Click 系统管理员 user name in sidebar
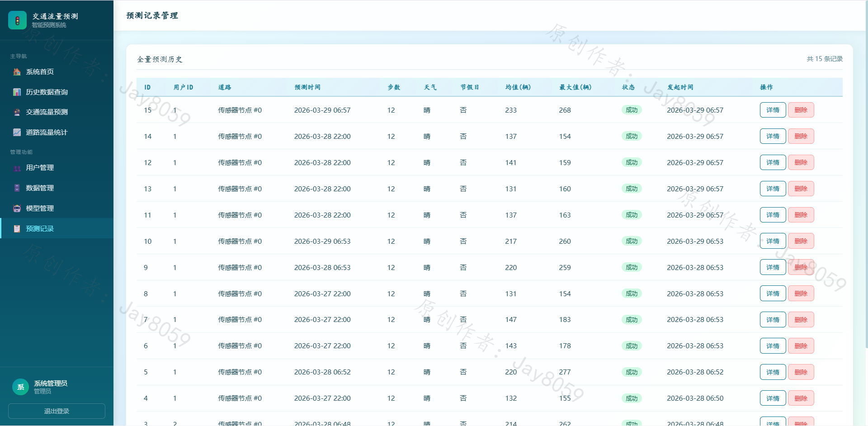 (x=51, y=383)
